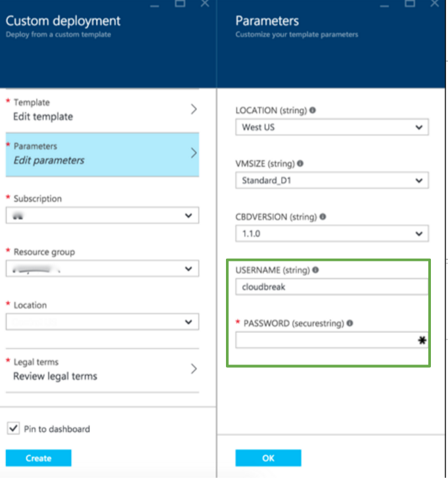Open the CBDVERSION 1.1.0 dropdown

point(332,234)
